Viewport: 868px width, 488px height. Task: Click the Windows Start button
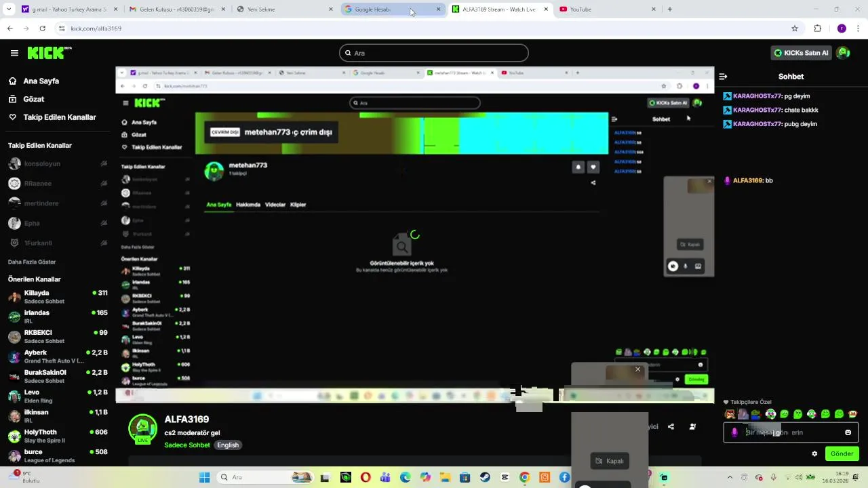coord(204,477)
